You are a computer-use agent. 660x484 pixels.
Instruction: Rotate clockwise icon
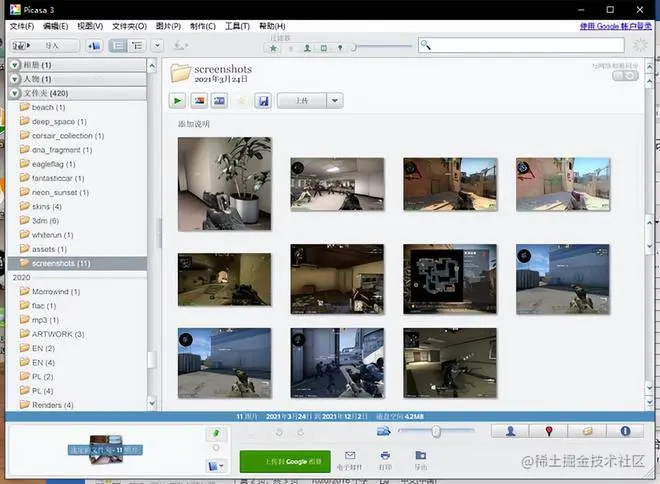pyautogui.click(x=300, y=432)
